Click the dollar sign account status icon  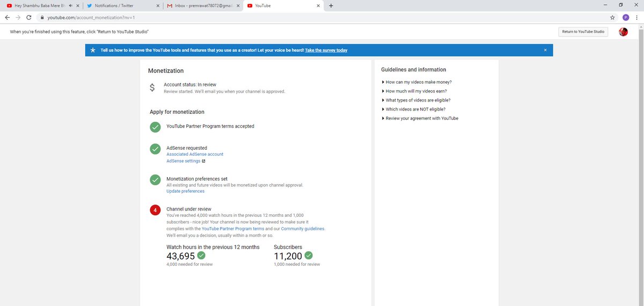152,88
